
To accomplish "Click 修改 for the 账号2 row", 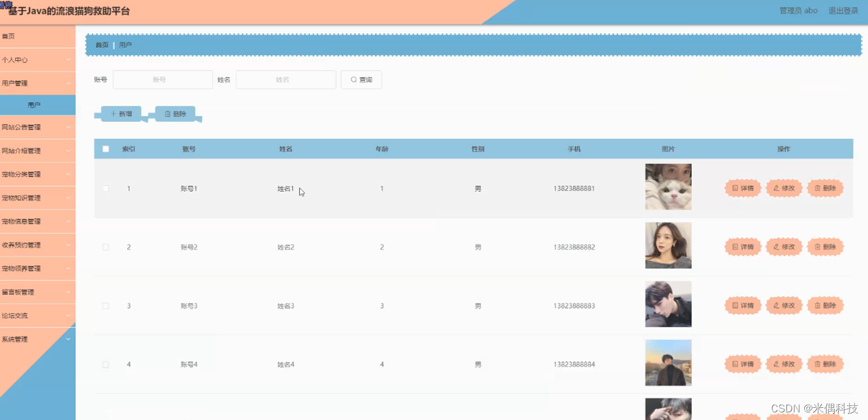I will pyautogui.click(x=784, y=247).
